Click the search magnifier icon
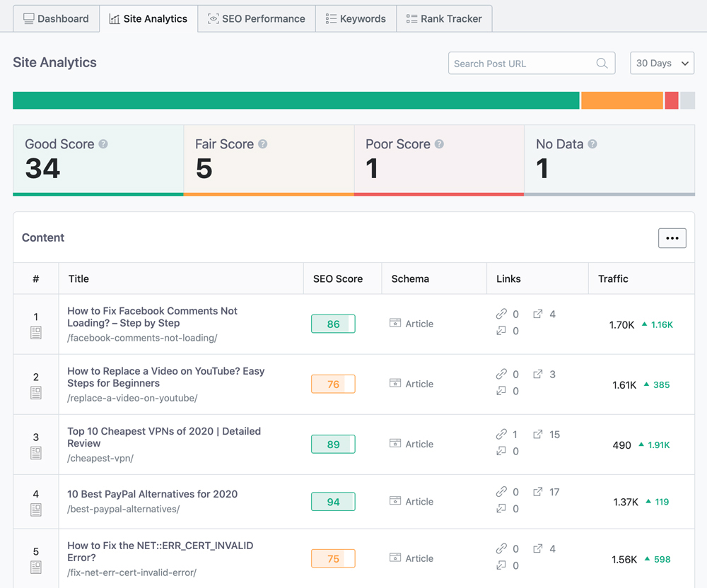This screenshot has width=707, height=588. click(x=602, y=63)
